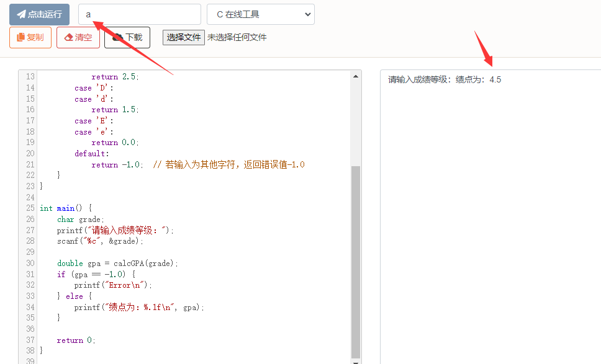Screen dimensions: 601x364
Task: Click the 清空 clear button
Action: pos(78,37)
